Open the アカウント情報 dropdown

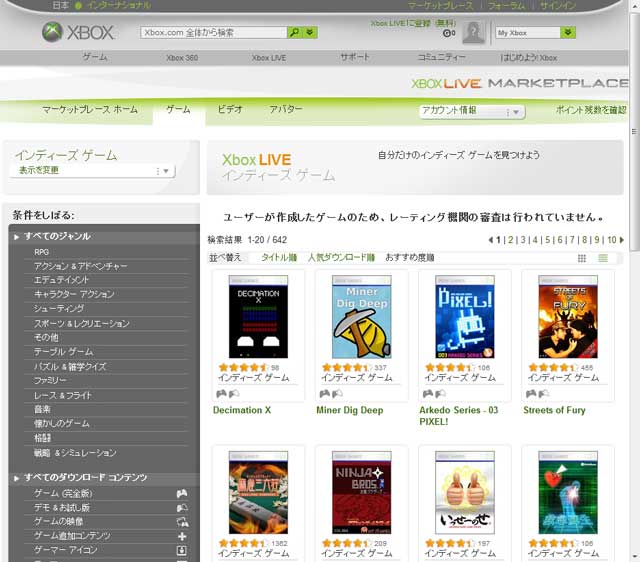click(472, 111)
